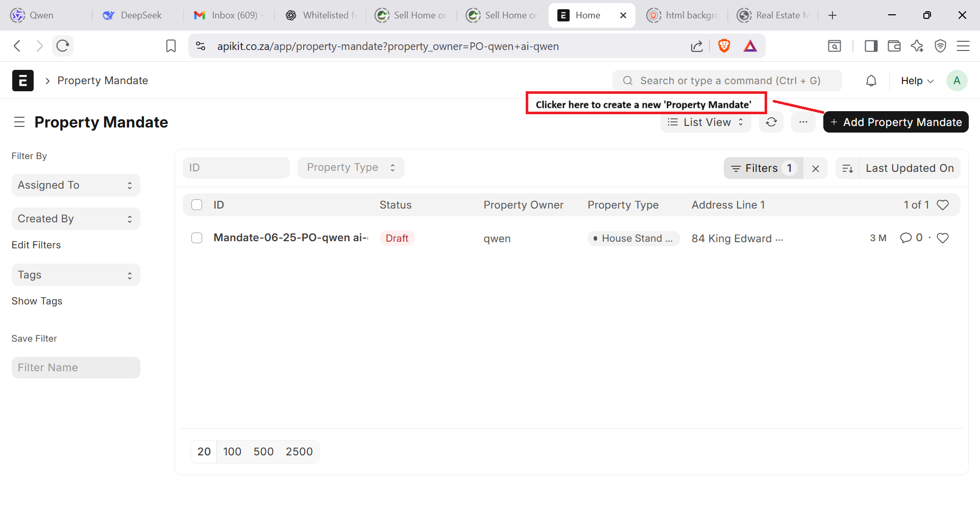Click the refresh list icon button

coord(771,122)
